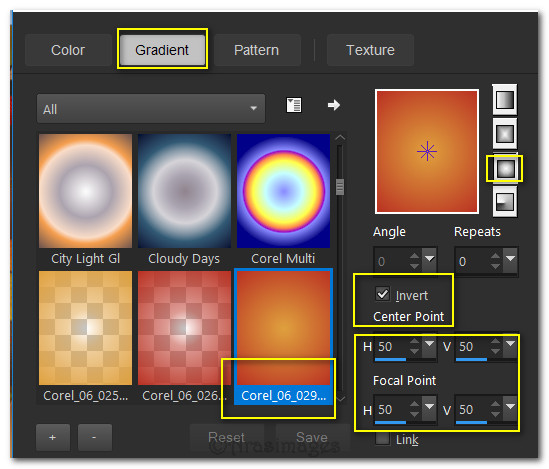This screenshot has width=549, height=469.
Task: Open Focal Point H value dropdown
Action: click(429, 408)
